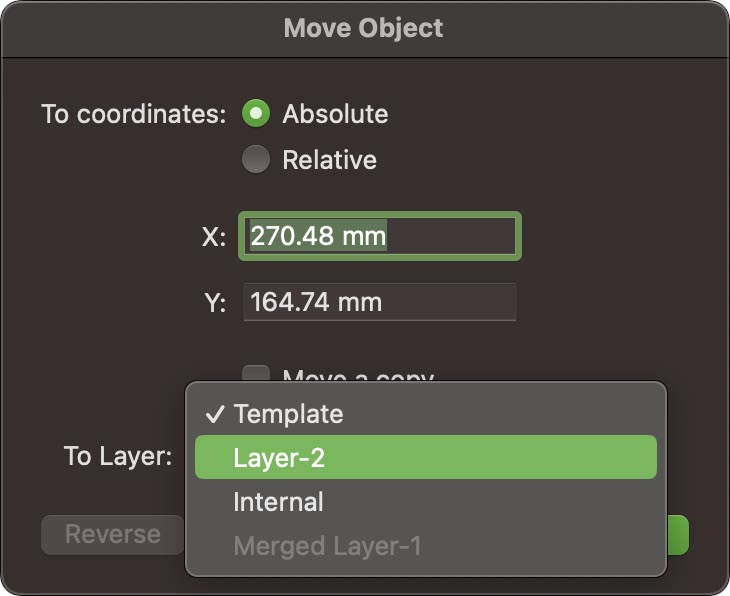Image resolution: width=730 pixels, height=596 pixels.
Task: Select the Absolute coordinates radio button
Action: point(256,114)
